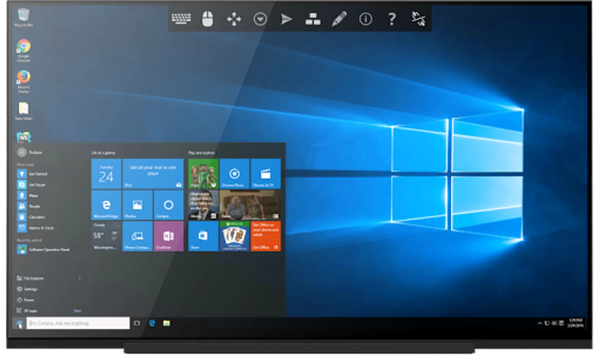The width and height of the screenshot is (601, 364).
Task: Expand the hidden system tray icons chevron
Action: (540, 323)
